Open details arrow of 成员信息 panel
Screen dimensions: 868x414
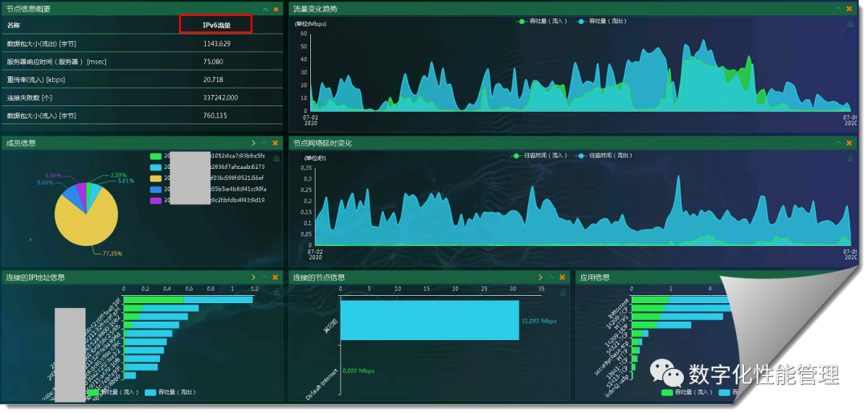(253, 143)
